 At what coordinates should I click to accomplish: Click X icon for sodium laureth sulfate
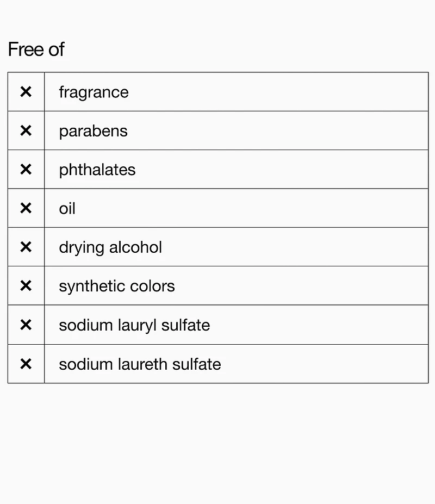click(x=26, y=364)
